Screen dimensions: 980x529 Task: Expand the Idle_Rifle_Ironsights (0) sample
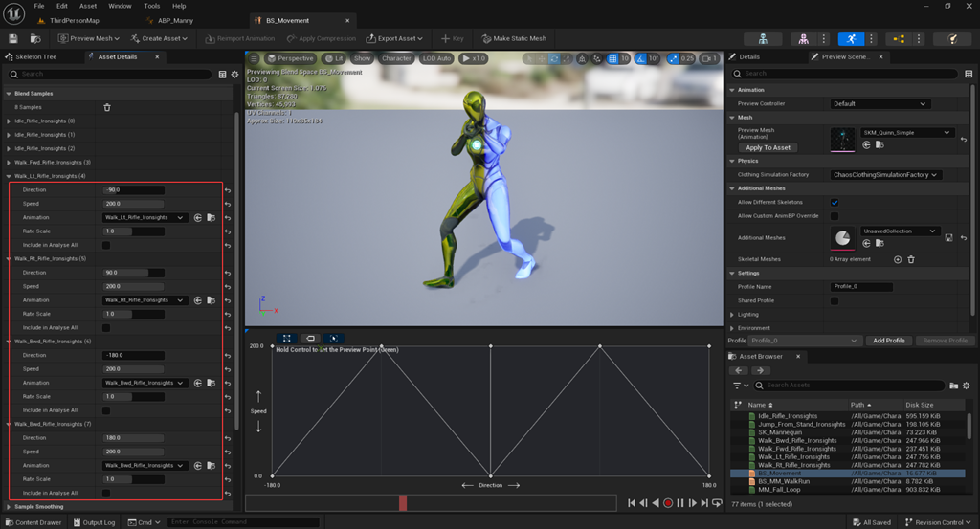(x=10, y=121)
